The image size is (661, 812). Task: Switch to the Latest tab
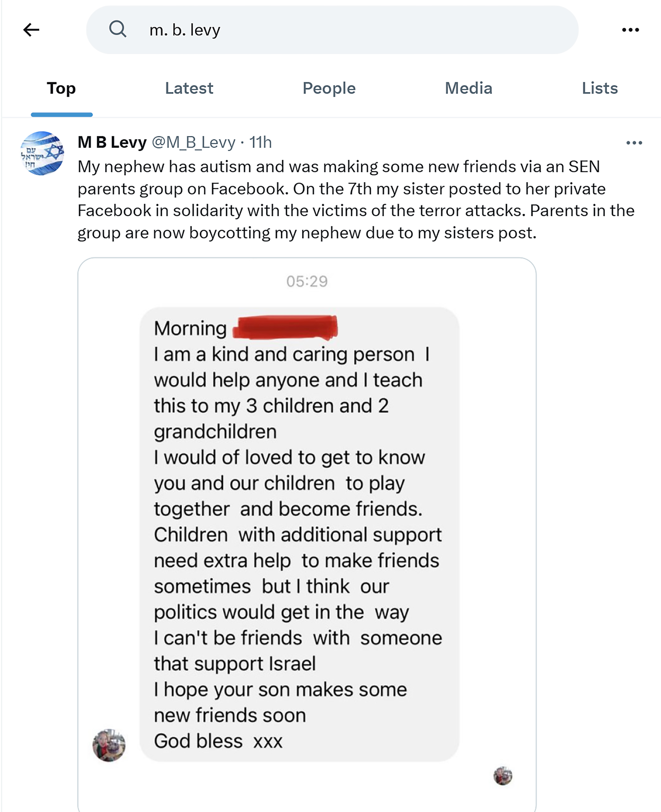[189, 88]
